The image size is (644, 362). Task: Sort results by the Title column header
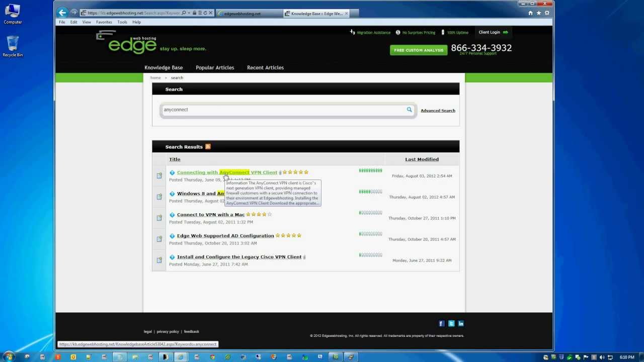point(175,159)
